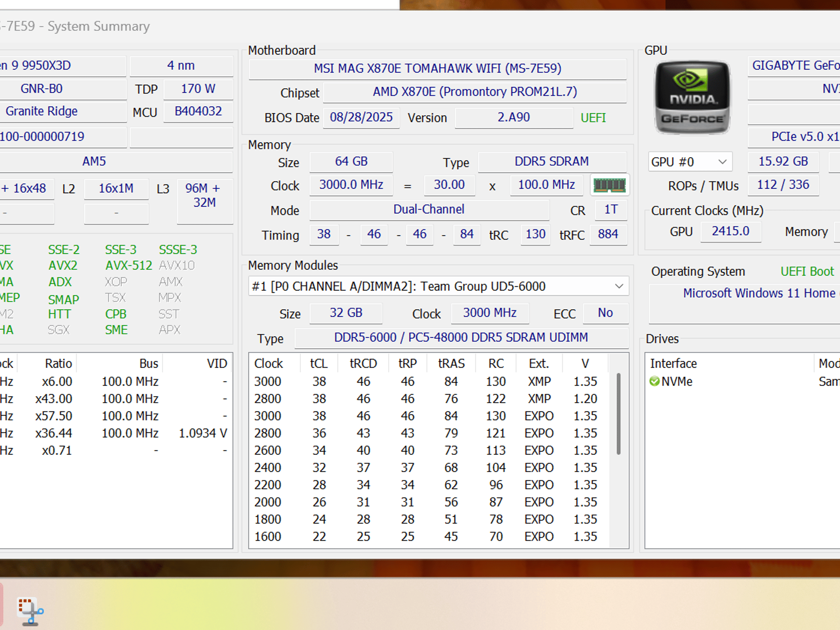The width and height of the screenshot is (840, 630).
Task: Click the tCL column header
Action: pos(319,363)
